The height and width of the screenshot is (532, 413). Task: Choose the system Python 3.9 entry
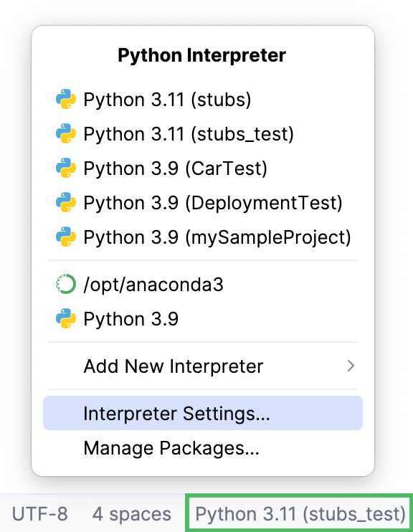(x=203, y=318)
